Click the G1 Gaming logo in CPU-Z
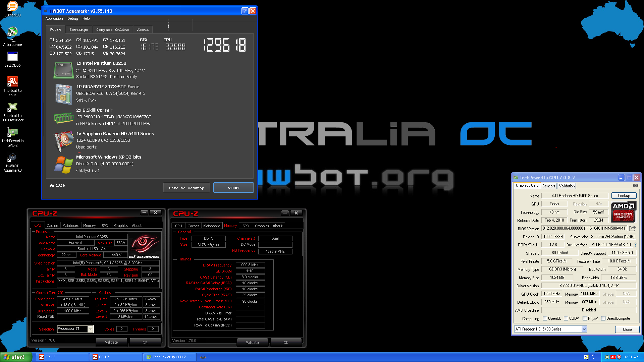The height and width of the screenshot is (362, 644). (x=144, y=247)
